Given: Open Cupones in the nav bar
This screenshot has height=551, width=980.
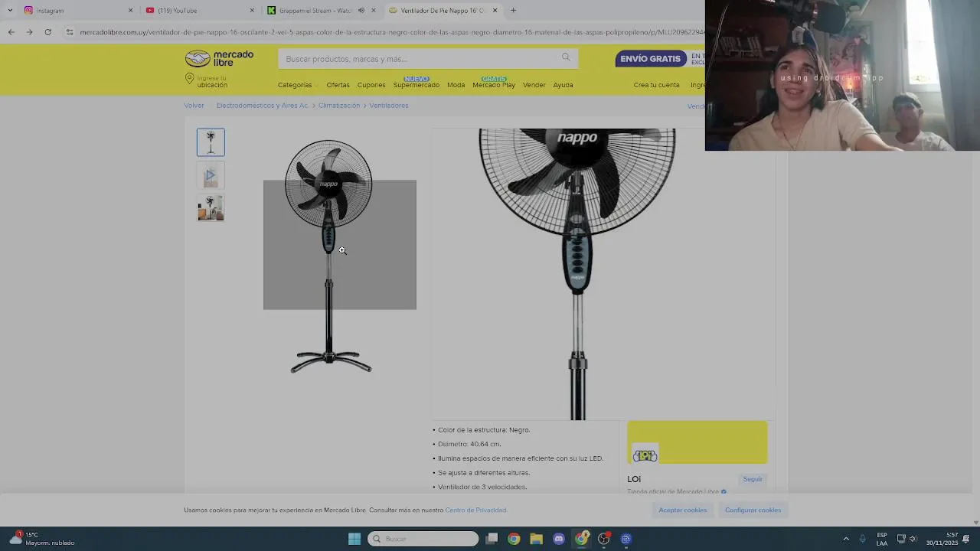Looking at the screenshot, I should tap(371, 85).
